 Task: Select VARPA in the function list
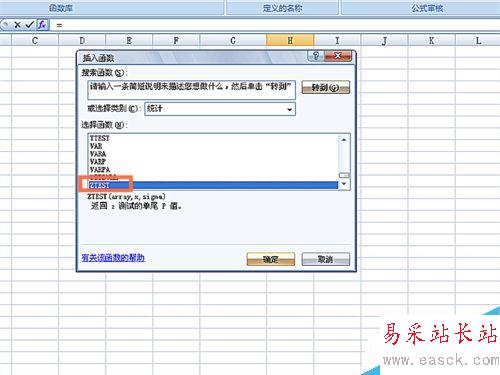point(213,170)
